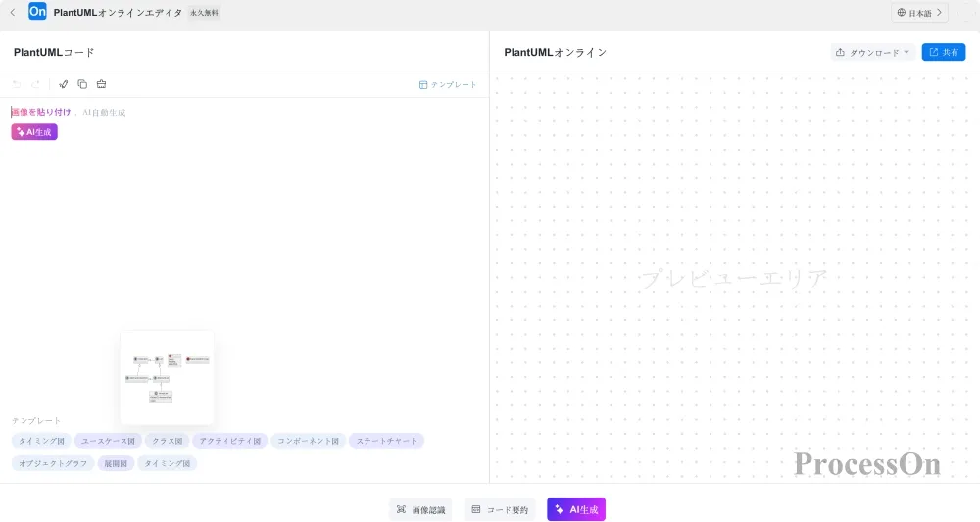
Task: Format the PlantUML code with brush icon
Action: tap(63, 84)
